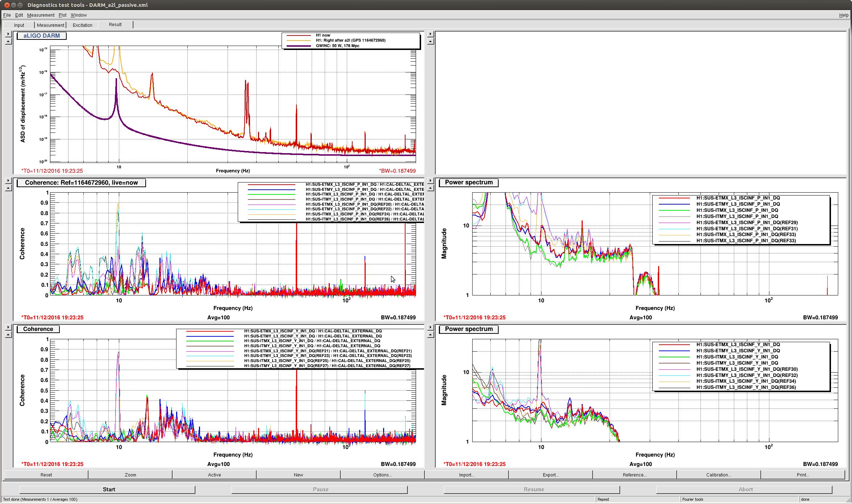Viewport: 852px width, 504px height.
Task: Click the Pause button
Action: 320,490
